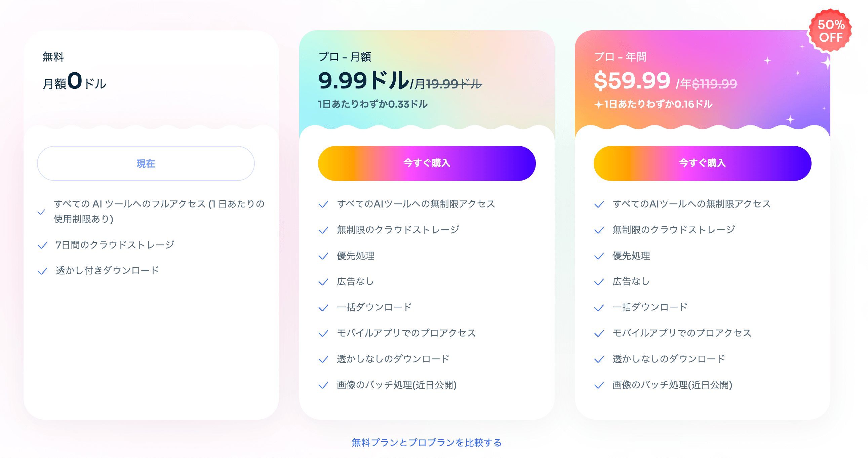This screenshot has height=458, width=868.
Task: Click 今すぐ購入 under the monthly Pro plan
Action: pyautogui.click(x=427, y=163)
